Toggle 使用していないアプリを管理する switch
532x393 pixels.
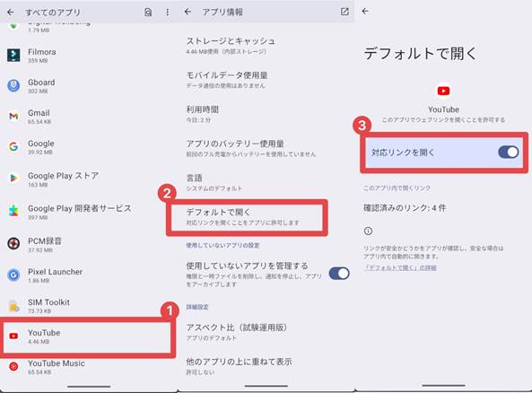tap(339, 274)
